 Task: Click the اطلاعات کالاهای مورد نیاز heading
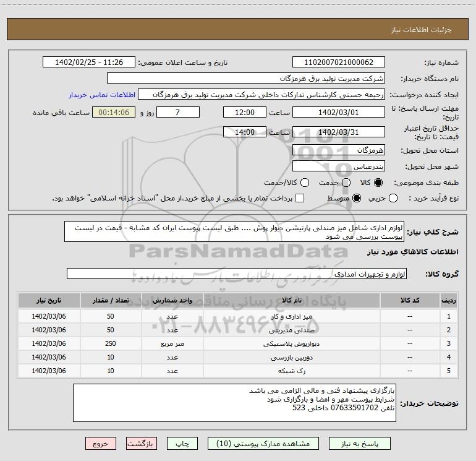click(x=412, y=252)
